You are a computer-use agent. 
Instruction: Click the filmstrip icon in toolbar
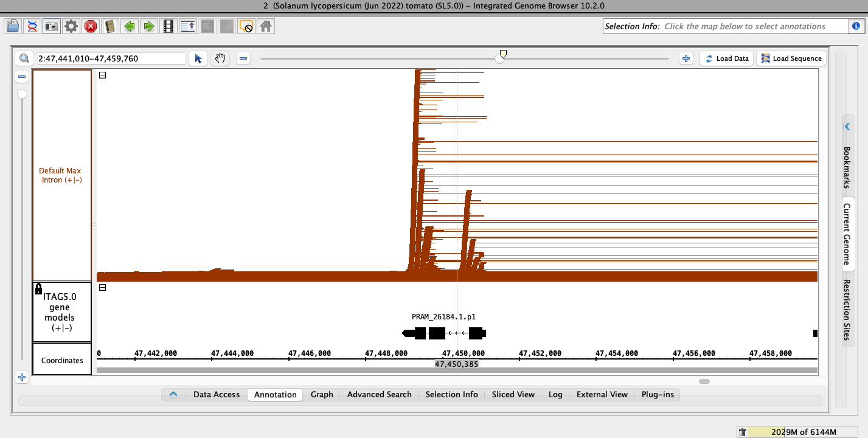pyautogui.click(x=168, y=26)
